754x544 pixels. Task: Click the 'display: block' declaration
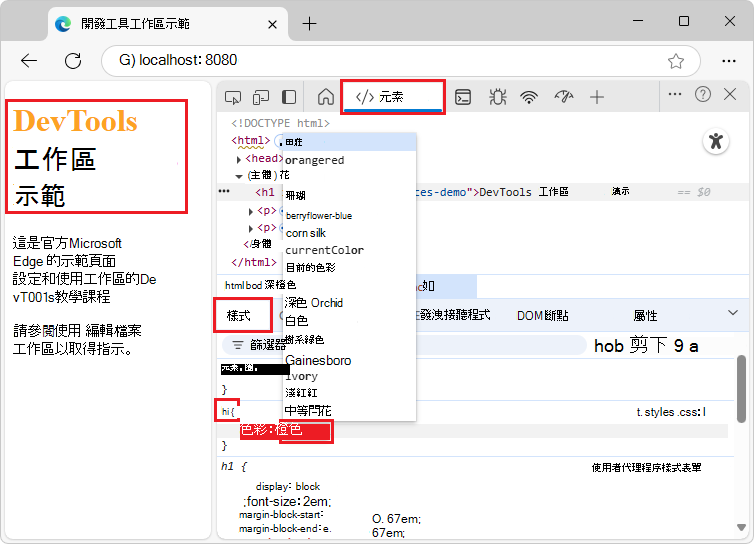[x=288, y=486]
